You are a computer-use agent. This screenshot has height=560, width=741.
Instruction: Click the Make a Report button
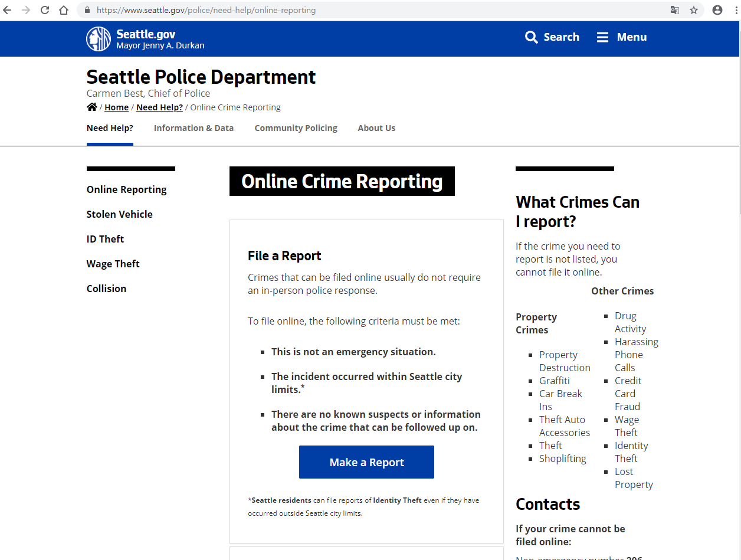[x=366, y=462]
